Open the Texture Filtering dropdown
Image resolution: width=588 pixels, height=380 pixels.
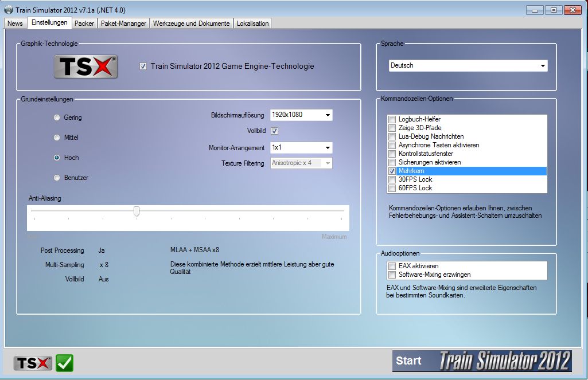[x=301, y=163]
